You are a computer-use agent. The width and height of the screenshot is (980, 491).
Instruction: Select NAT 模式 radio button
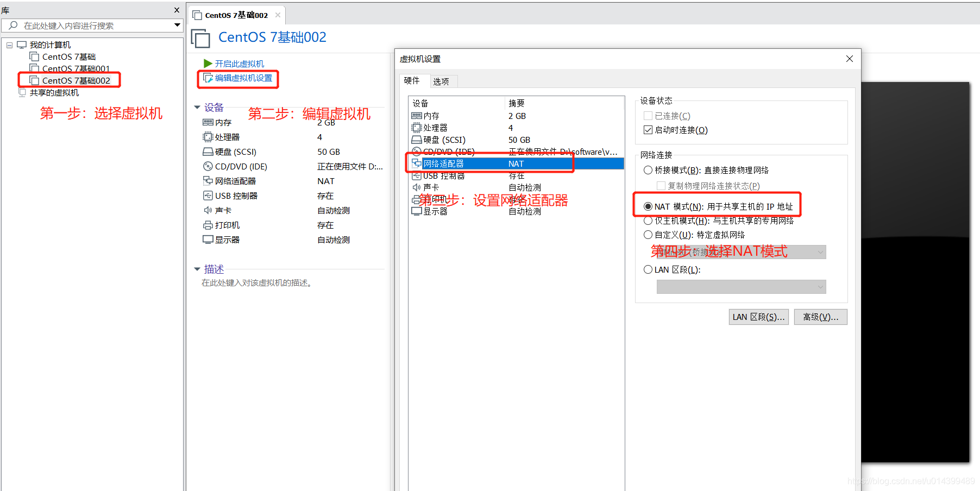pos(648,206)
